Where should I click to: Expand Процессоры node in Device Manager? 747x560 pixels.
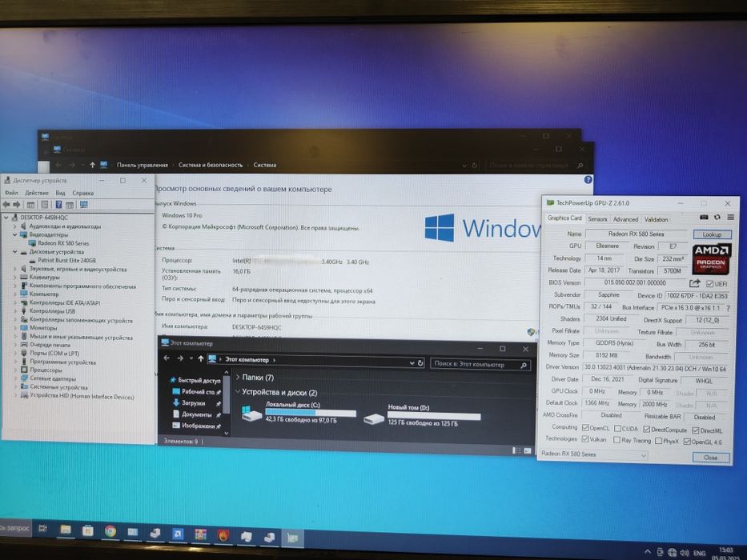14,370
